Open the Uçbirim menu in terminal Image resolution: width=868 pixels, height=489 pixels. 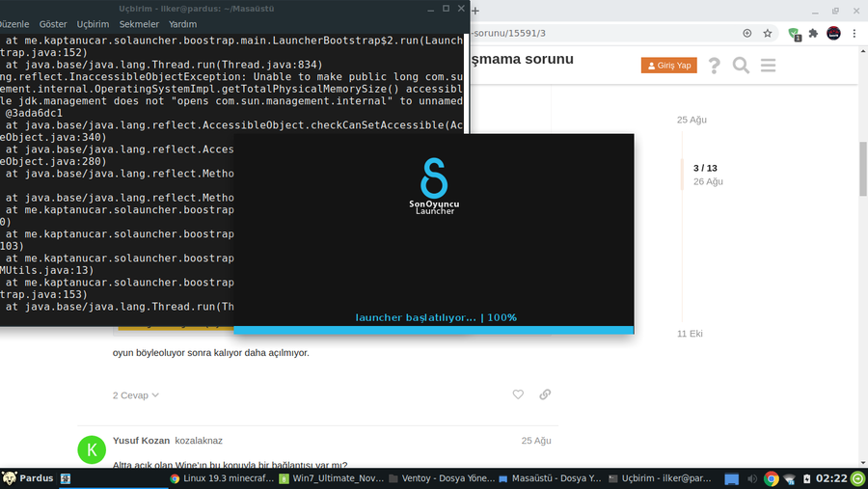click(93, 24)
